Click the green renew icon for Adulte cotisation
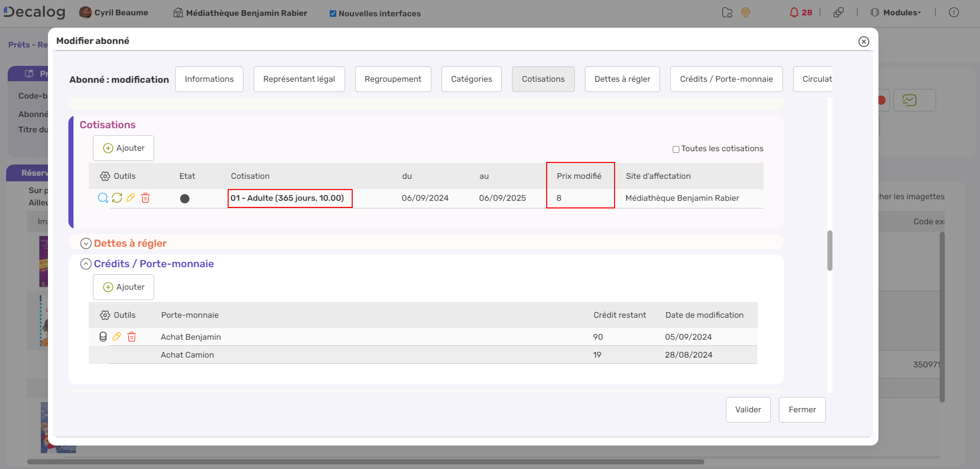Viewport: 980px width, 469px height. point(117,198)
